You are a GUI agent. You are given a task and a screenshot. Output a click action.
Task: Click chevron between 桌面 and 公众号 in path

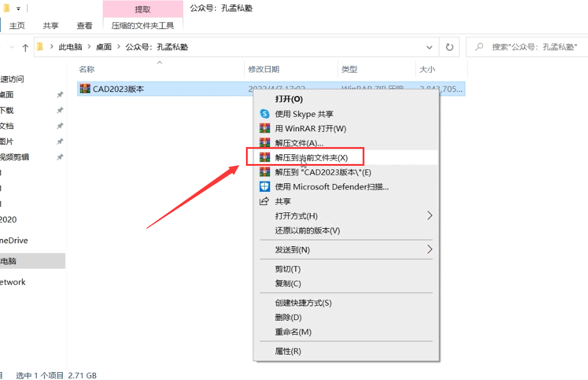click(118, 47)
